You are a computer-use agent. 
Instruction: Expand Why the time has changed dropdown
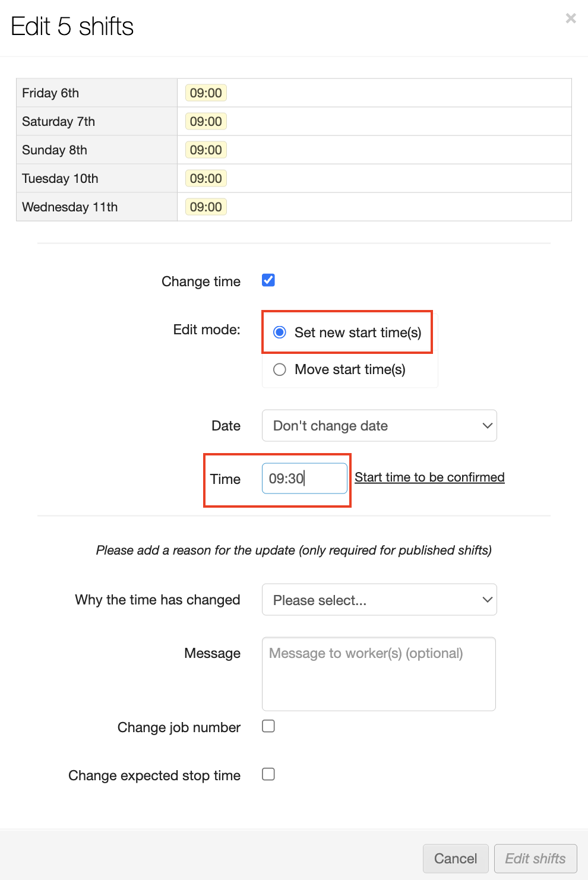click(x=379, y=600)
